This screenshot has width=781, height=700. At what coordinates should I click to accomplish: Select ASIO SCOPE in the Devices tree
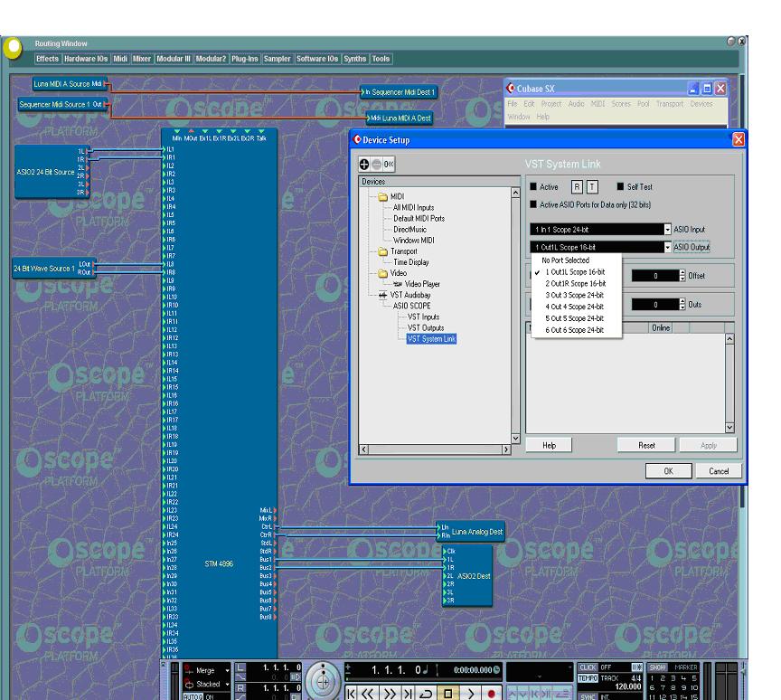pyautogui.click(x=411, y=306)
